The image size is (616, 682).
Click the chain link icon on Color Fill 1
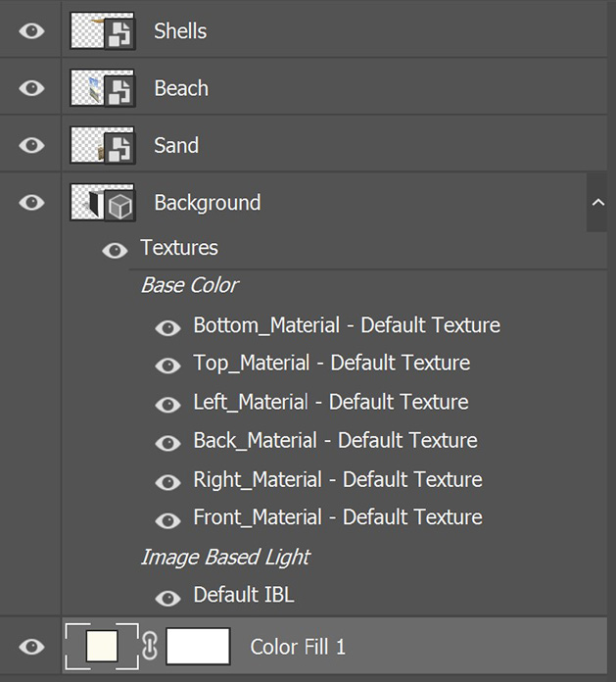coord(150,647)
